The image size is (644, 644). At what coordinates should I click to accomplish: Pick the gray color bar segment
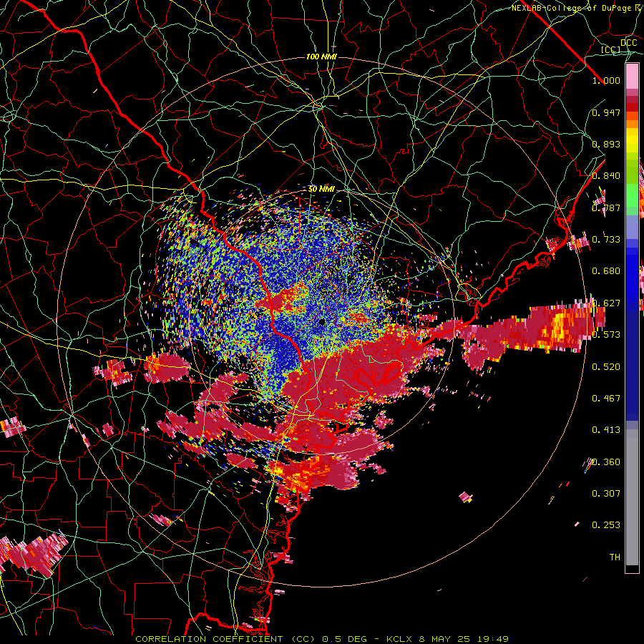pos(632,497)
